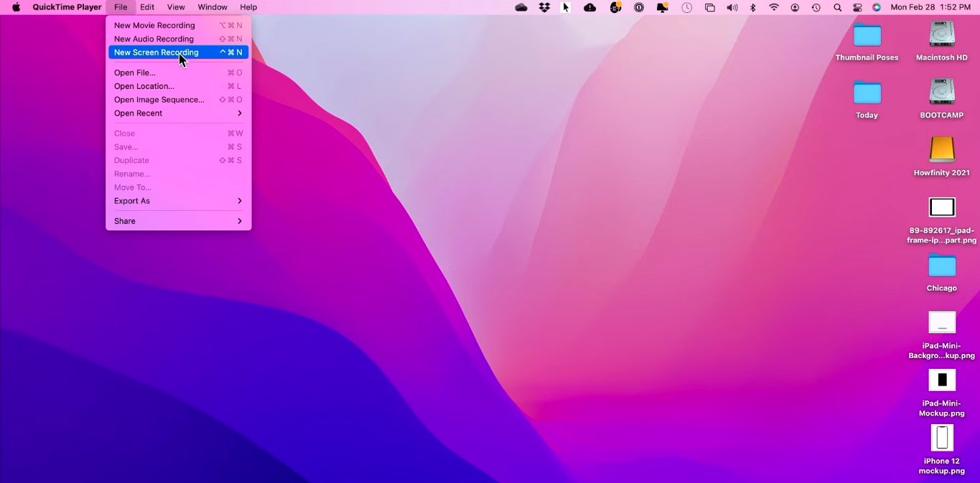The height and width of the screenshot is (483, 980).
Task: Expand the Open Recent submenu
Action: pos(178,113)
